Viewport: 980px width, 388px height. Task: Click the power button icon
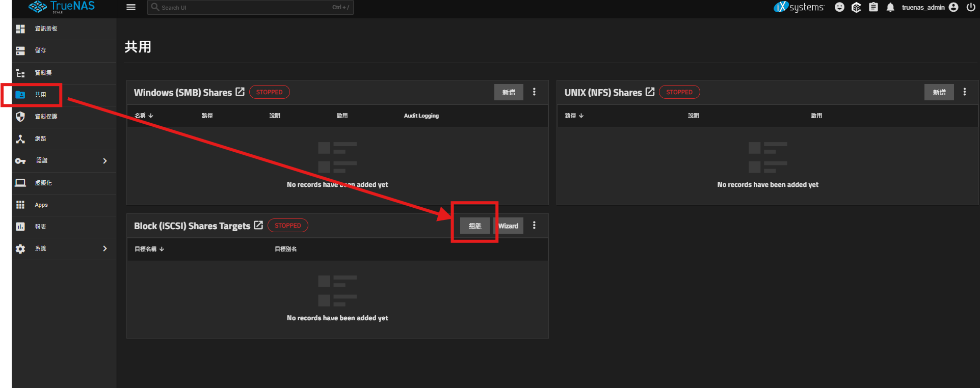point(971,7)
